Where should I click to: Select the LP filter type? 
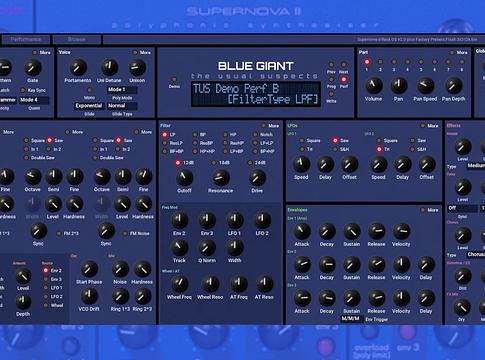pyautogui.click(x=165, y=135)
